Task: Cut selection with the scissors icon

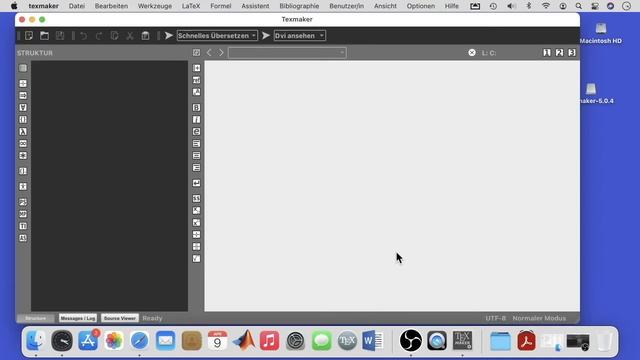Action: click(x=130, y=36)
